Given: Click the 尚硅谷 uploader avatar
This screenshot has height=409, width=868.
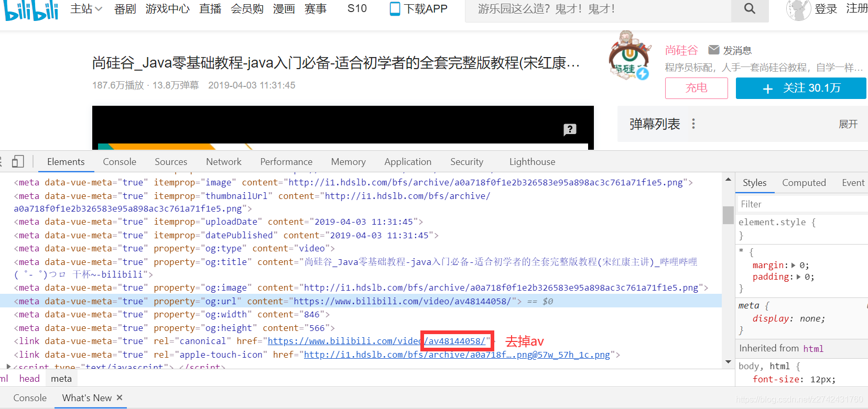Looking at the screenshot, I should 629,56.
